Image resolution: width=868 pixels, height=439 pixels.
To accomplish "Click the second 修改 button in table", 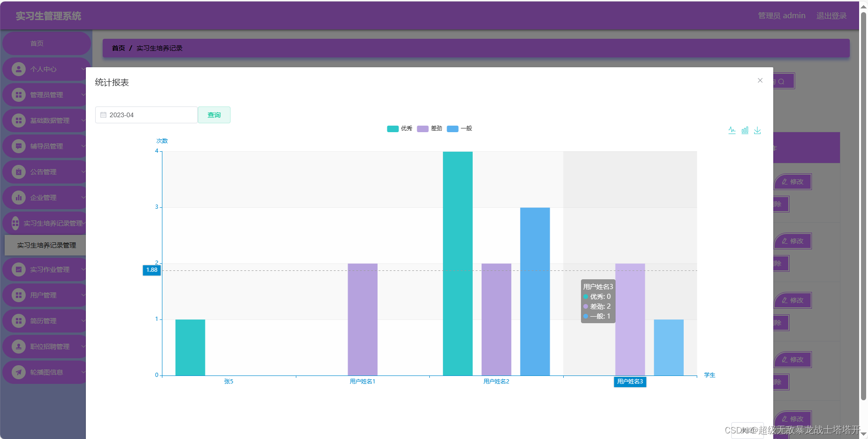I will tap(793, 241).
